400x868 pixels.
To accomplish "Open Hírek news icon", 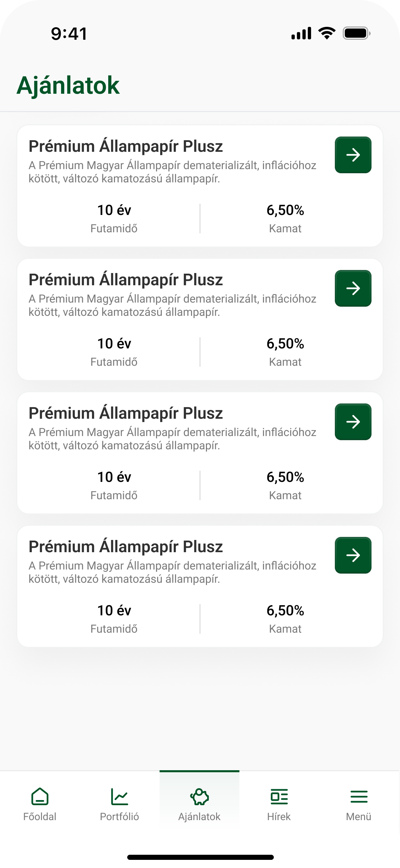I will tap(279, 796).
